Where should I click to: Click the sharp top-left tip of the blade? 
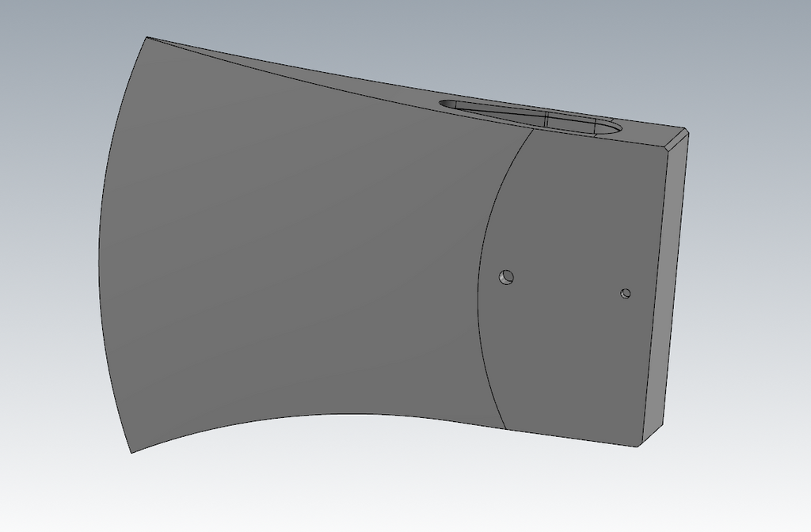147,37
